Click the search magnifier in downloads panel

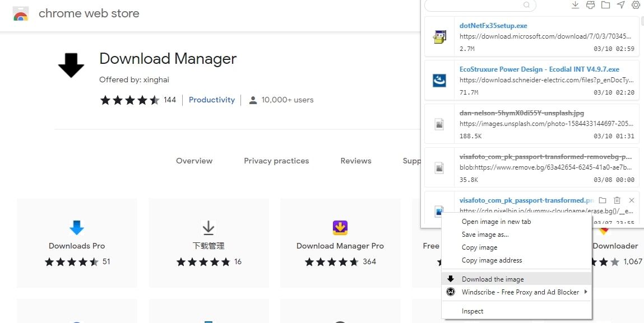(526, 5)
